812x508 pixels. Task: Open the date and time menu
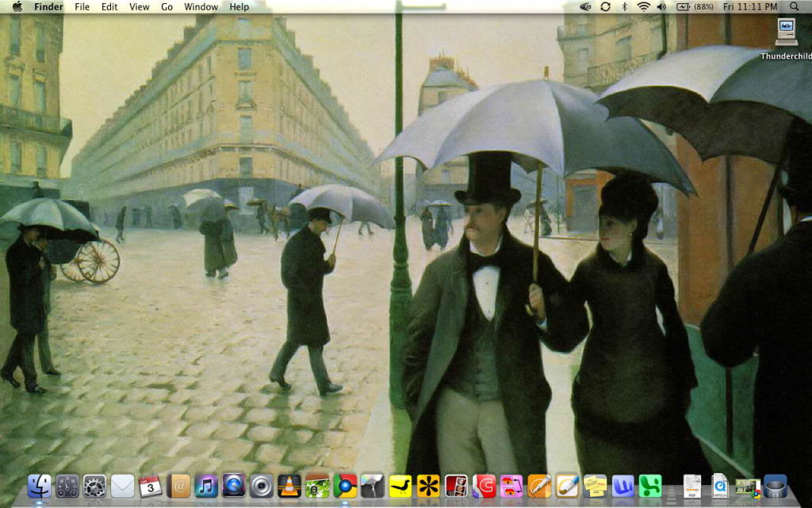(x=750, y=6)
